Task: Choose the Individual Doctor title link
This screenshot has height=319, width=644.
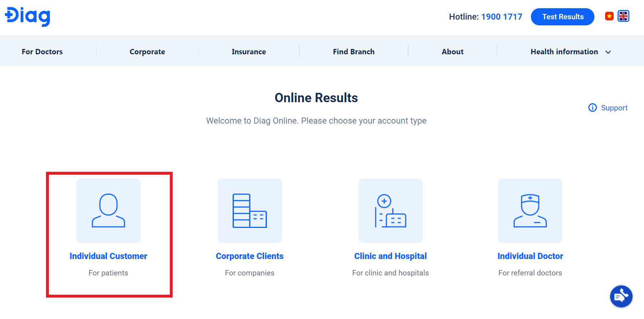Action: coord(530,256)
